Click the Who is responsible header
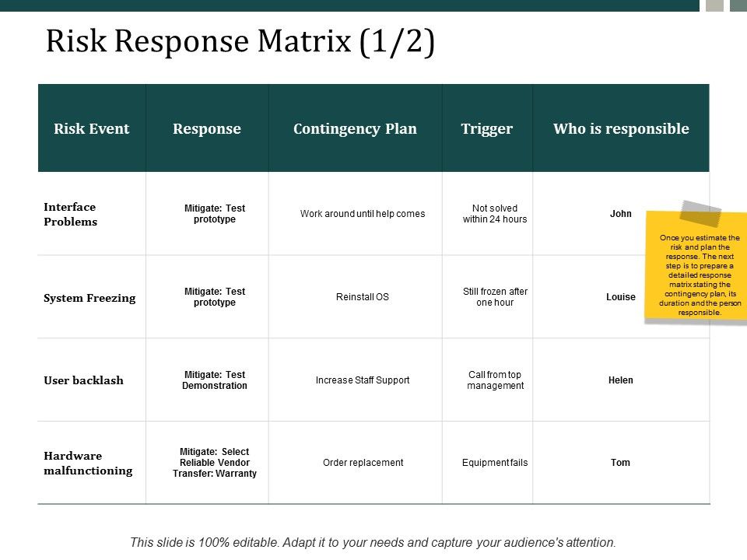 [x=621, y=128]
